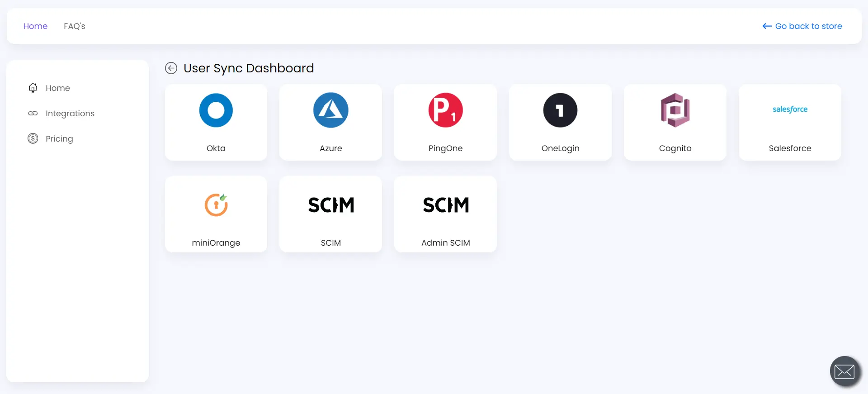
Task: Click the OneLogin label text
Action: 560,148
